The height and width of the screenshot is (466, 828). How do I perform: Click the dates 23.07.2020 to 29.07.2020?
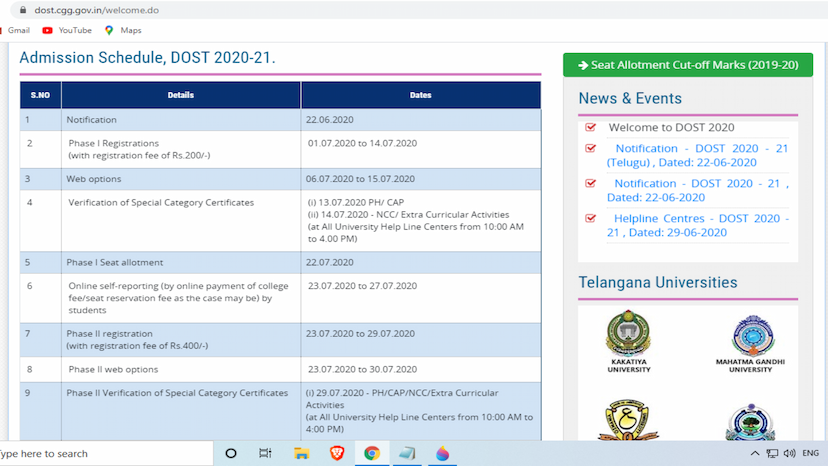360,334
